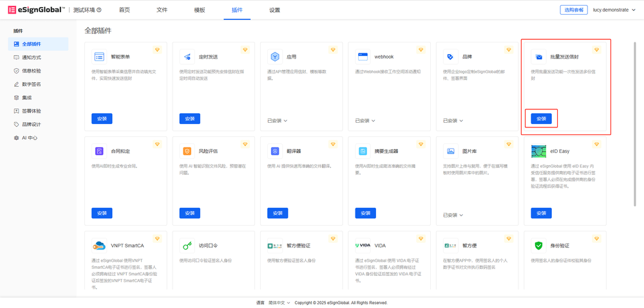Click the premium diamond badge on 智能表单
This screenshot has width=644, height=308.
157,50
